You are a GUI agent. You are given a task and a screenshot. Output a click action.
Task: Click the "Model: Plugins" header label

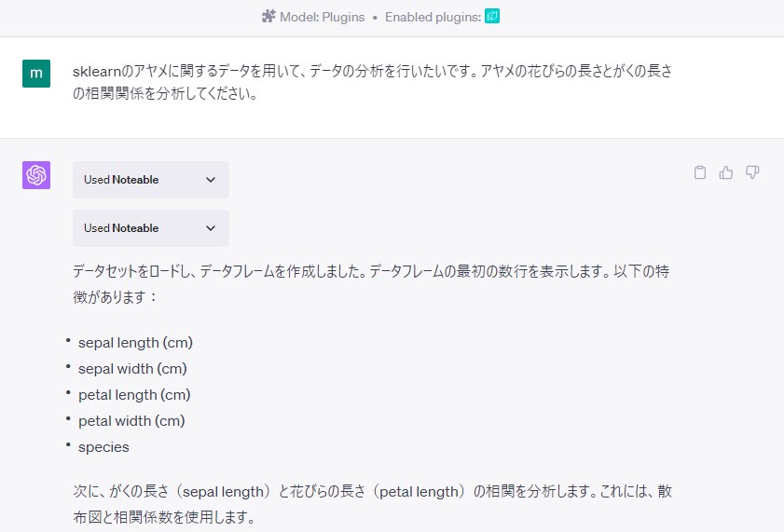point(322,17)
